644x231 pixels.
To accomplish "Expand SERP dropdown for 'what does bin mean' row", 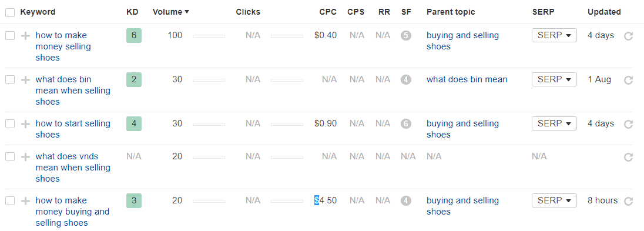I will (x=554, y=79).
